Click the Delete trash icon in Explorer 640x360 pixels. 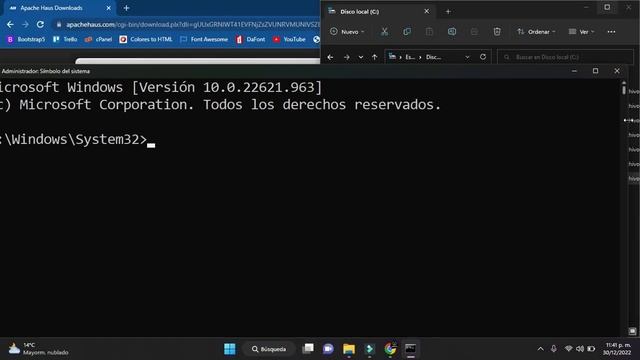[497, 32]
